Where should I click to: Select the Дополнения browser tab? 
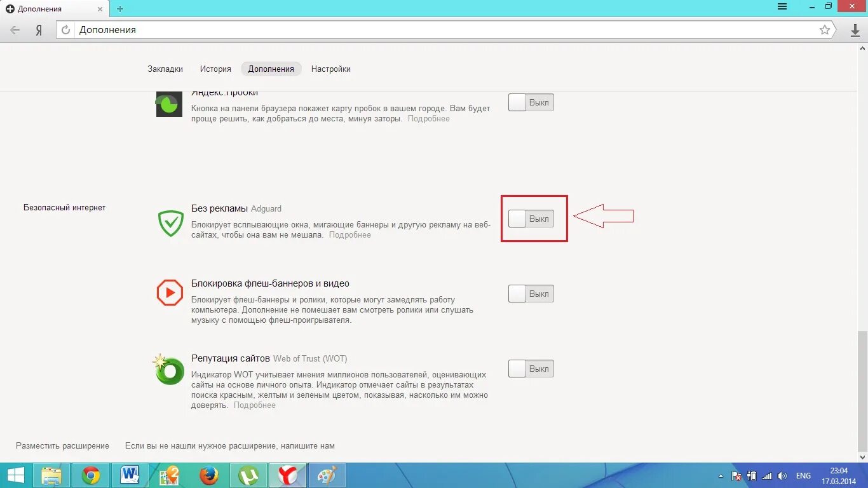[x=55, y=9]
